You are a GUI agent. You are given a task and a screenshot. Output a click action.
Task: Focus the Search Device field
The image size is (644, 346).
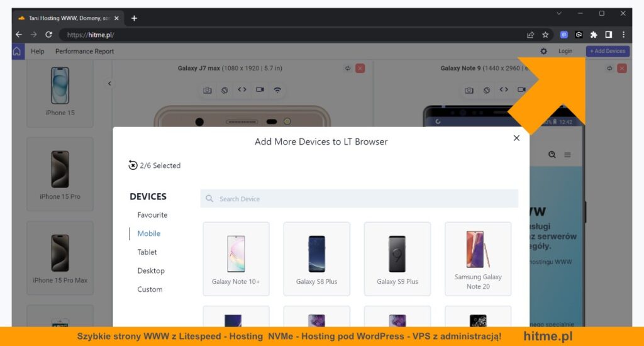359,198
